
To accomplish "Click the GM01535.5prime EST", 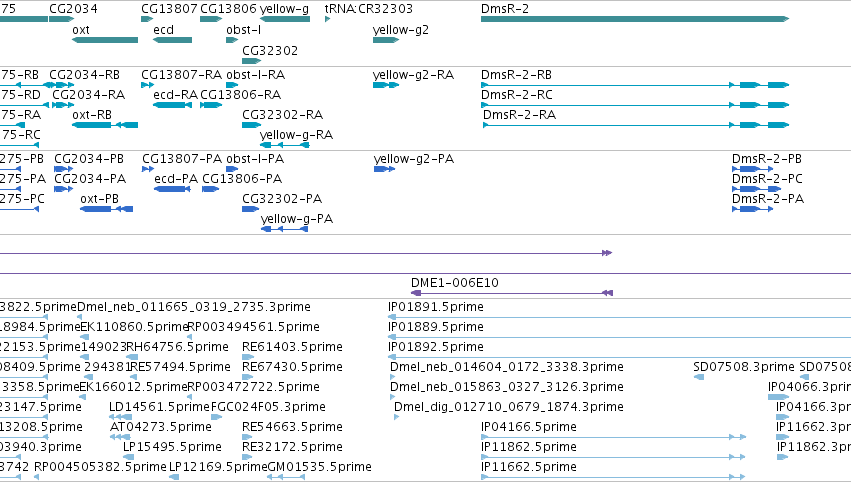I will coord(286,477).
